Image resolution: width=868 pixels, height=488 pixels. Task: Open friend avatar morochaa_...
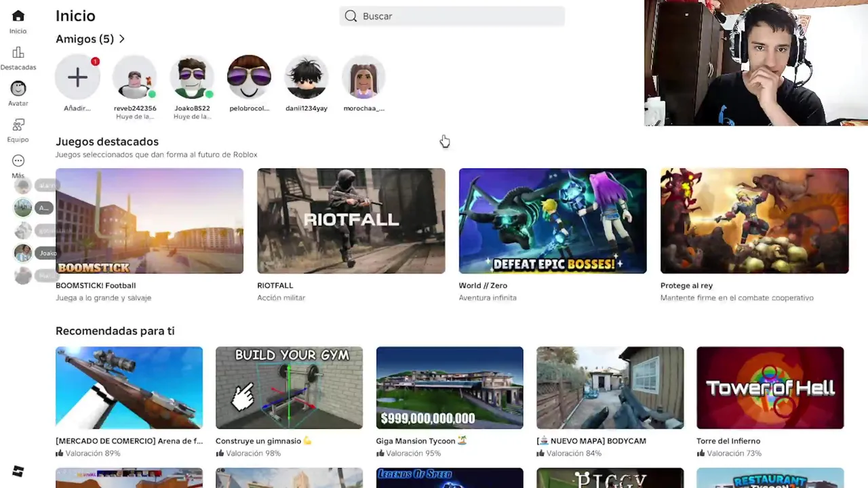363,77
